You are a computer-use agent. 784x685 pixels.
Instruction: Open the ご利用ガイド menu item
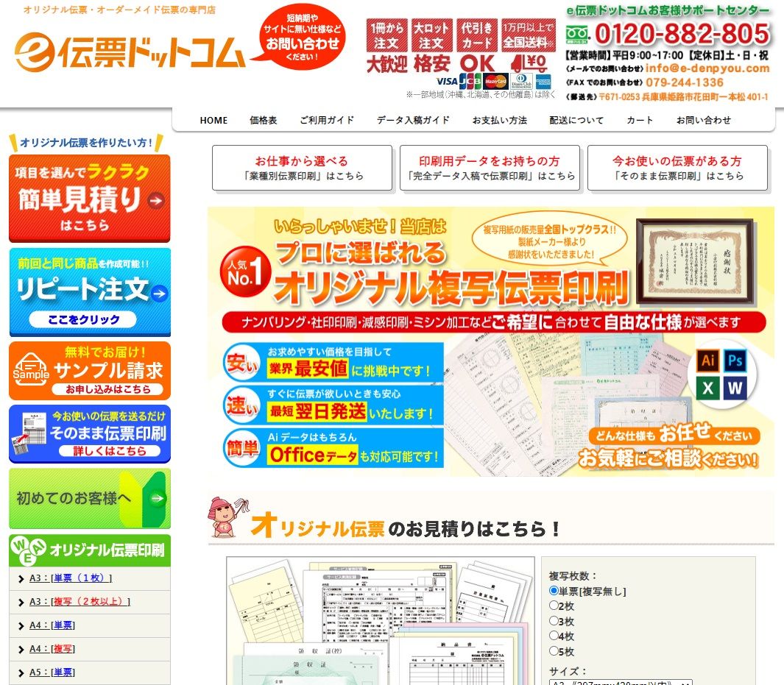(327, 121)
